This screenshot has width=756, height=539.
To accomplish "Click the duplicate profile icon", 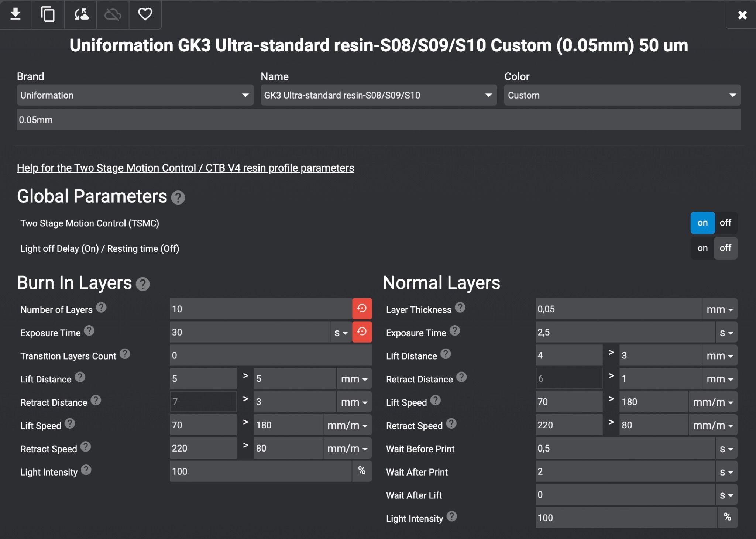I will click(x=48, y=14).
